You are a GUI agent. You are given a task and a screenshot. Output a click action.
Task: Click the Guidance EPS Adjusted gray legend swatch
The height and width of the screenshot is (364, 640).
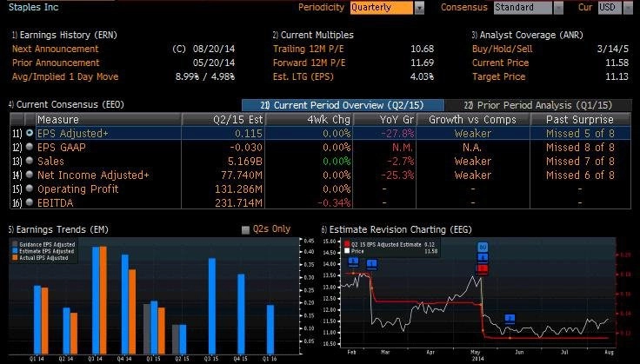(15, 245)
